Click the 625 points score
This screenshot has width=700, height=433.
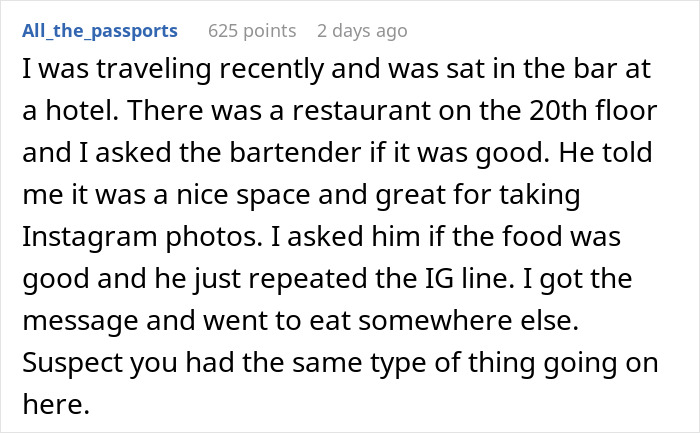pyautogui.click(x=252, y=31)
